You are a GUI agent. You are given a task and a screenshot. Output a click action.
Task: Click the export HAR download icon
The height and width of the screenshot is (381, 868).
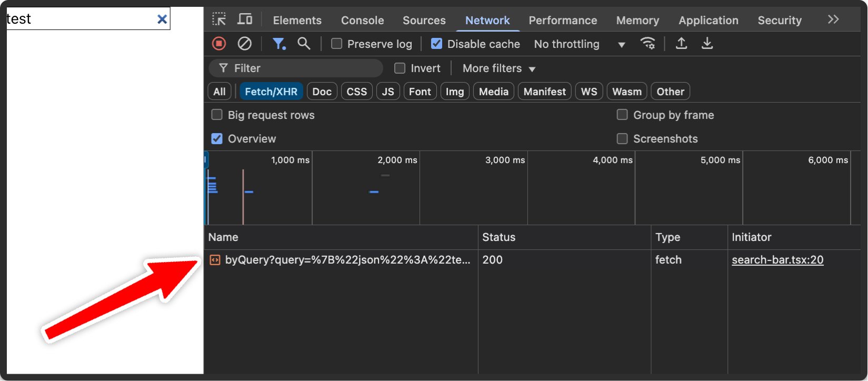coord(707,44)
